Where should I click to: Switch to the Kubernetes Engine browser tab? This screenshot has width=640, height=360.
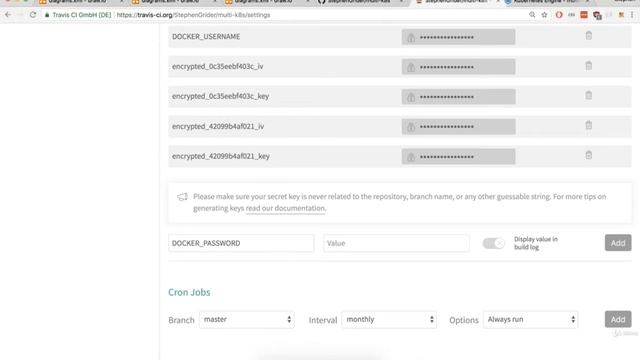click(x=547, y=2)
